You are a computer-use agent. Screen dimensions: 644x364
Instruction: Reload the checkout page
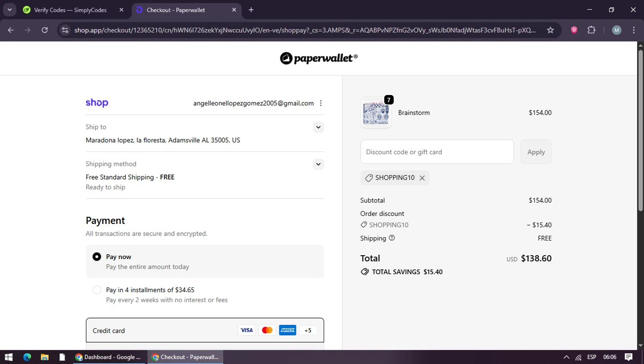point(45,30)
